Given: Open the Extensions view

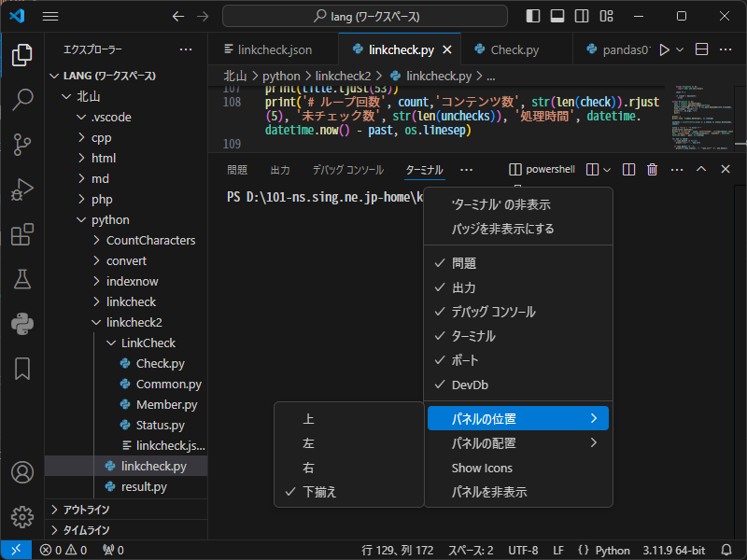Looking at the screenshot, I should [x=22, y=234].
